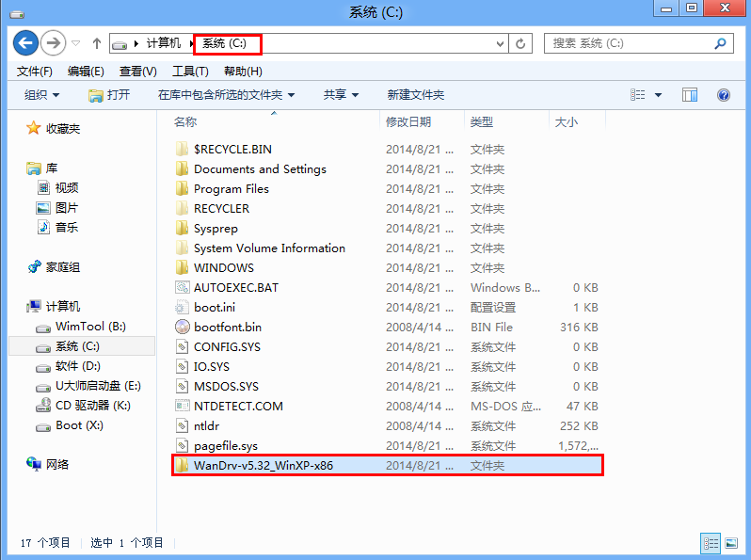Select CD drive (K:) in sidebar
This screenshot has width=751, height=560.
92,406
